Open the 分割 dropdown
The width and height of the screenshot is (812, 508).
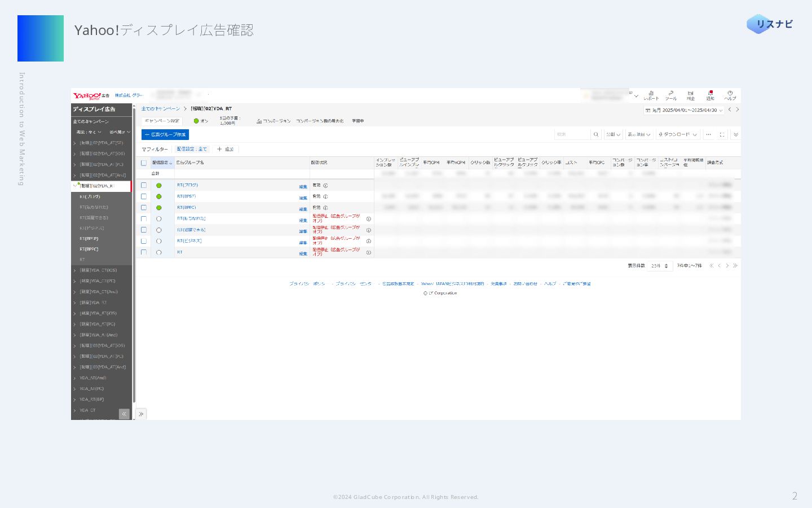coord(614,134)
